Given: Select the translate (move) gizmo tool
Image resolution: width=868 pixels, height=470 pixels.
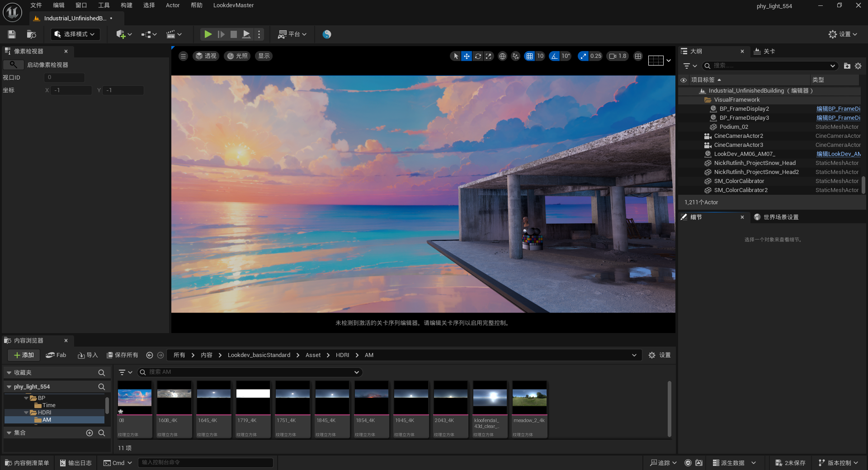Looking at the screenshot, I should point(467,56).
